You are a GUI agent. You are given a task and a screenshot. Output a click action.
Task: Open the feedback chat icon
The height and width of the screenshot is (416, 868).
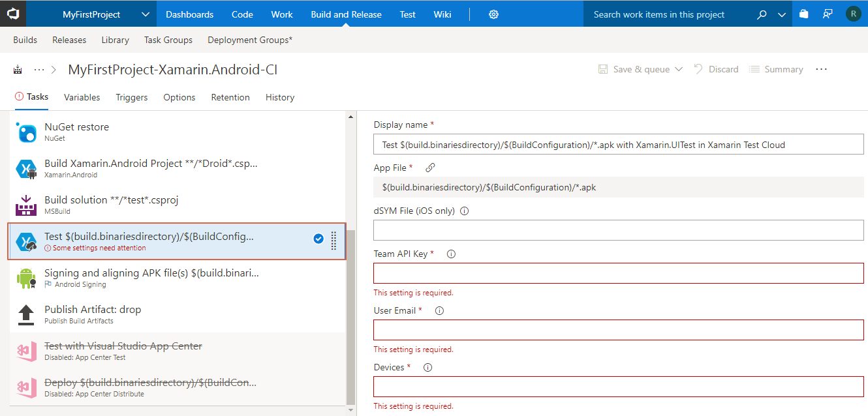[x=828, y=14]
